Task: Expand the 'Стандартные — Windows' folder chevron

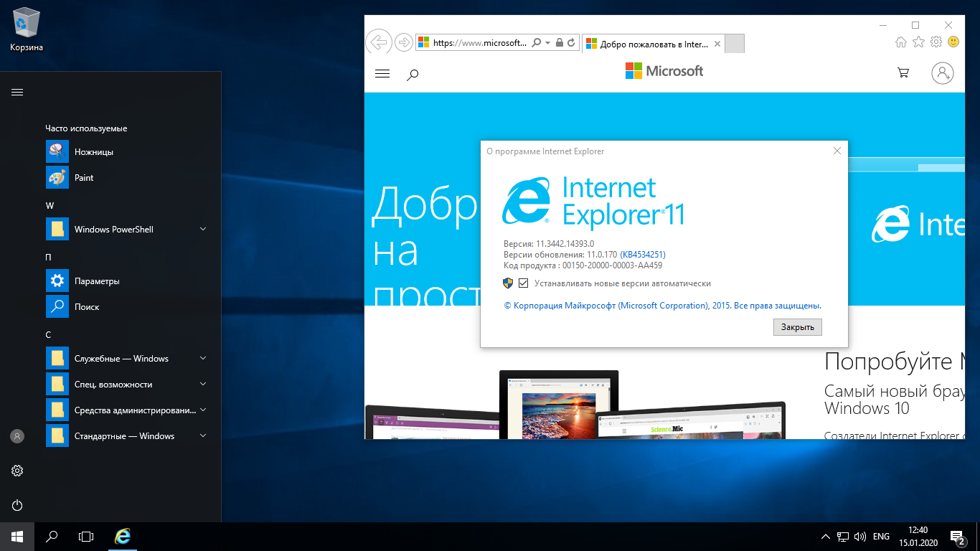Action: tap(203, 436)
